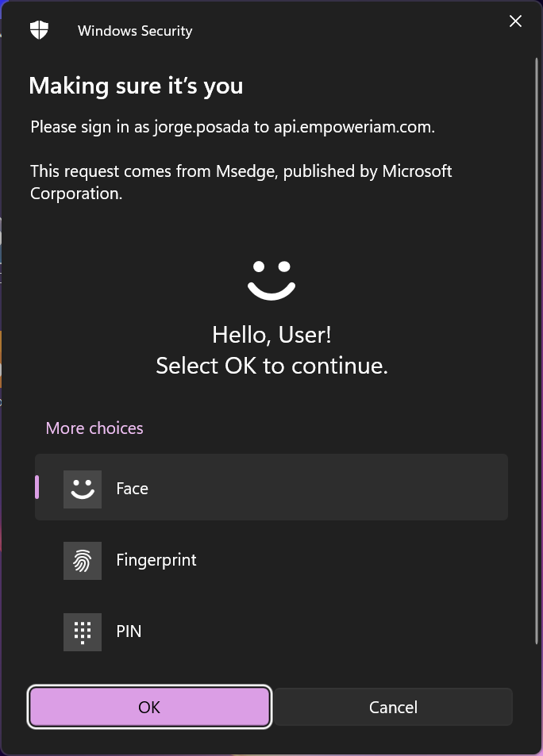
Task: Click the Msedge publisher information text
Action: pos(241,182)
